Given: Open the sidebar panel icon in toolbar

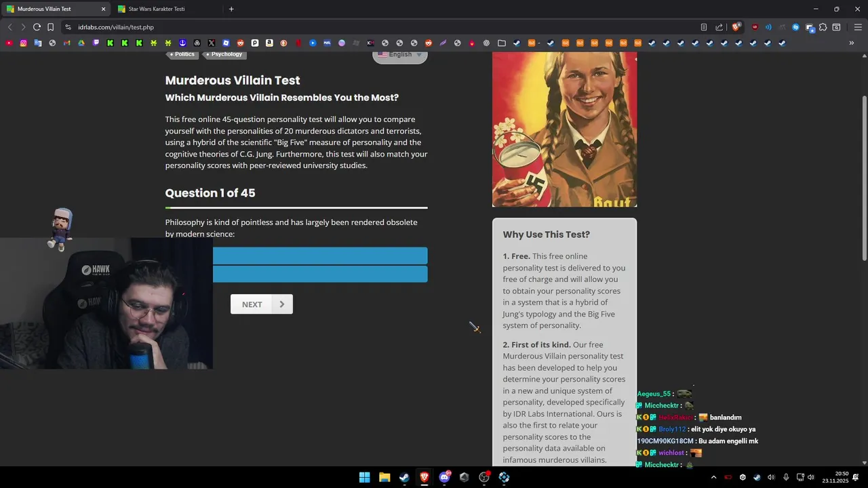Looking at the screenshot, I should 836,27.
